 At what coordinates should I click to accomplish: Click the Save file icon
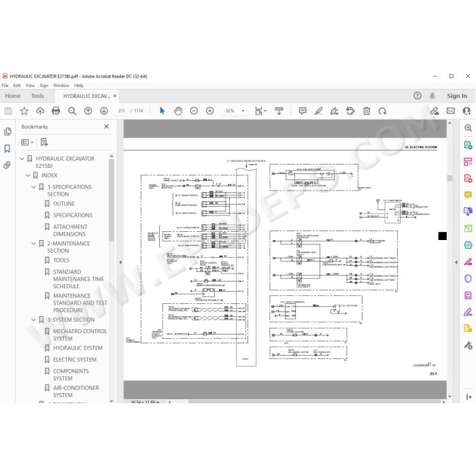pyautogui.click(x=8, y=111)
